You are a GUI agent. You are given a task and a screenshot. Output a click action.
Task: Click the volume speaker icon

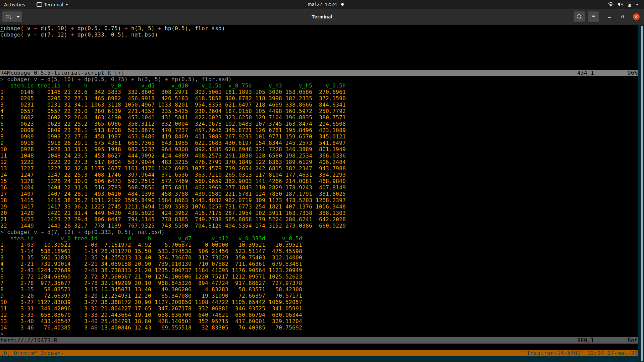click(x=620, y=4)
